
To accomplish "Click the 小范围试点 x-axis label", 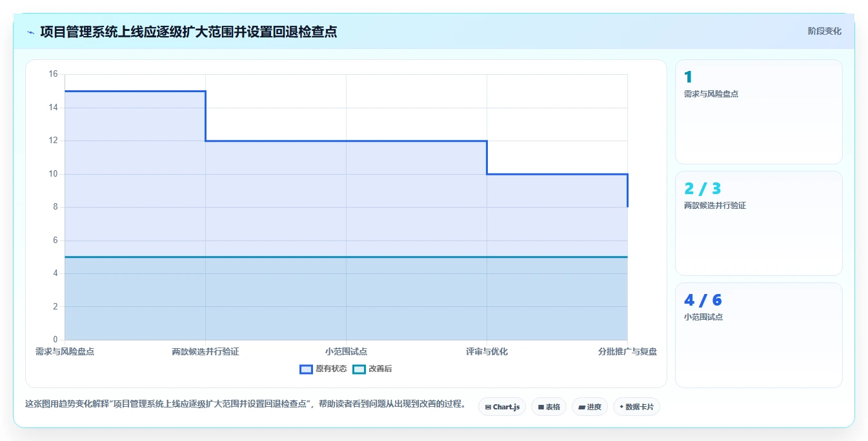I will pyautogui.click(x=346, y=351).
